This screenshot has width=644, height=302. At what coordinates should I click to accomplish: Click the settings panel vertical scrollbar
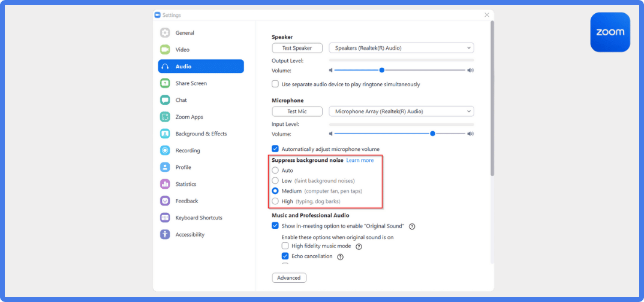pos(492,98)
